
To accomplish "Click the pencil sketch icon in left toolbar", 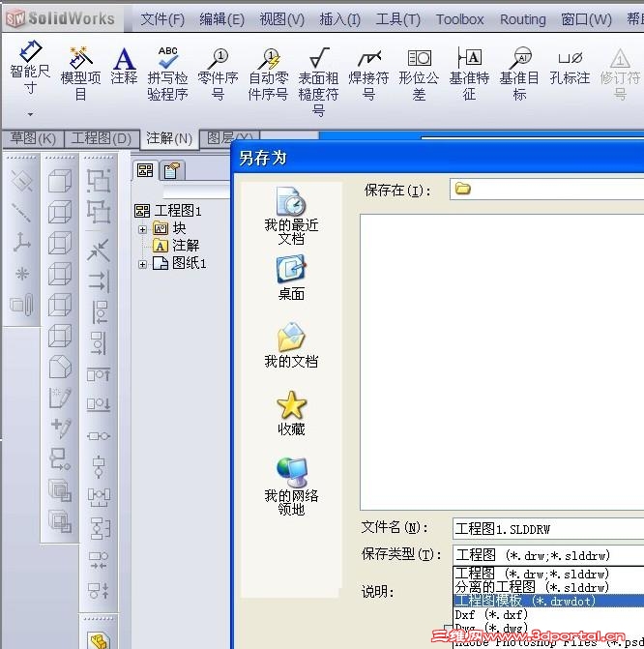I will [60, 398].
